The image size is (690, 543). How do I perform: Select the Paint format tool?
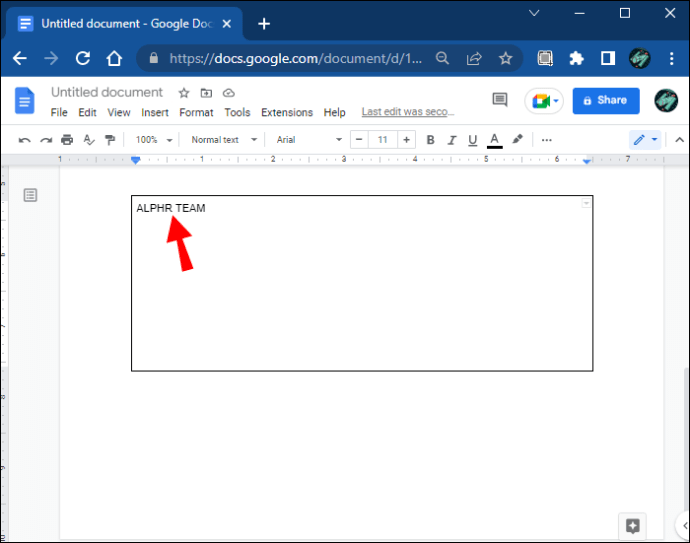tap(110, 140)
